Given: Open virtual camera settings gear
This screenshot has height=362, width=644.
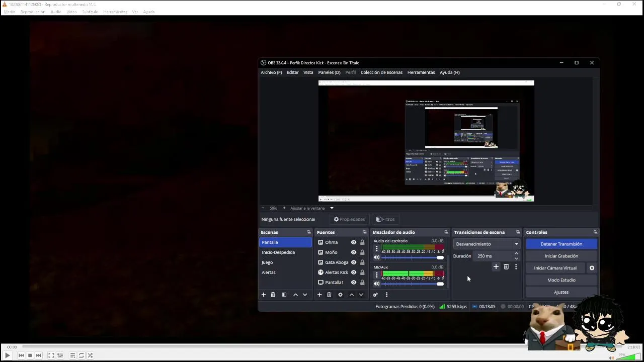Looking at the screenshot, I should (x=592, y=268).
